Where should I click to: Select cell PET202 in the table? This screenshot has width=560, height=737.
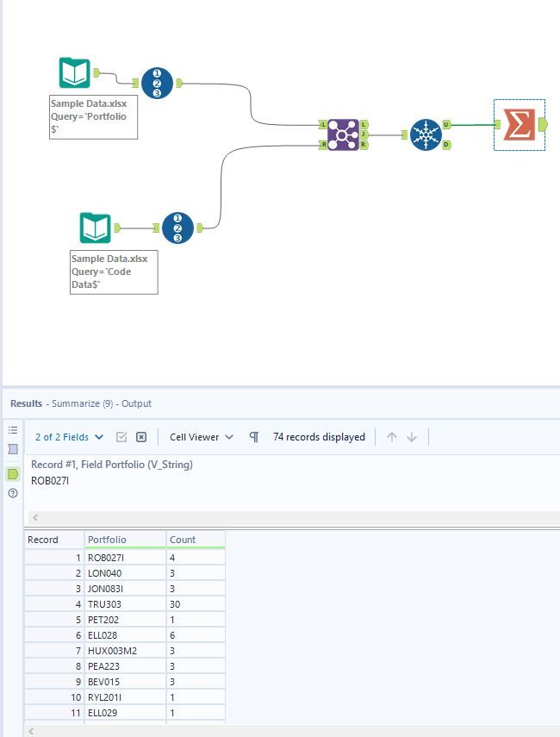125,620
